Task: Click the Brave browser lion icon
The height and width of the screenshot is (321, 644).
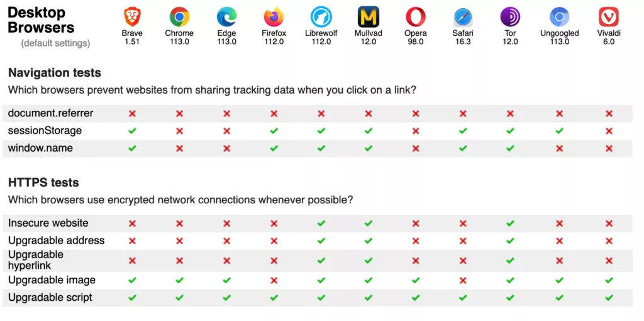Action: click(x=132, y=17)
